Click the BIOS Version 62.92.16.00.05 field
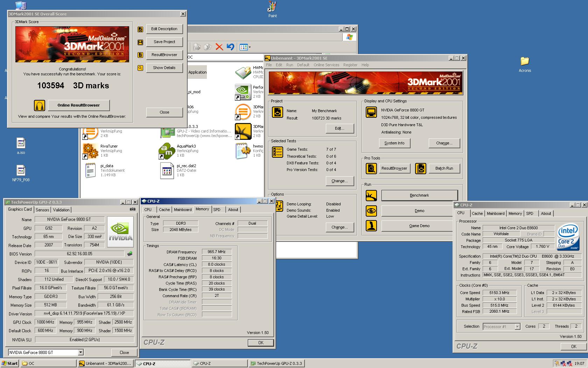588x368 pixels. click(x=79, y=254)
